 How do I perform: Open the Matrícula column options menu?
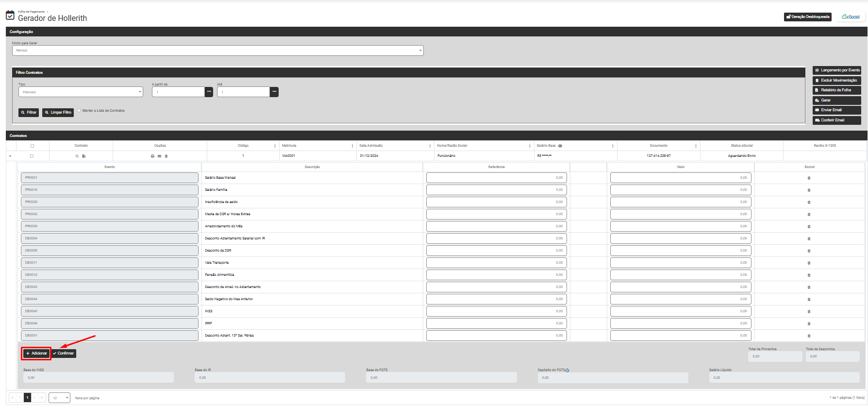(352, 146)
